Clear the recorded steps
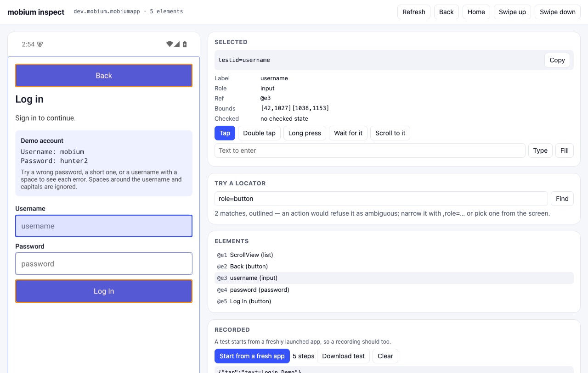This screenshot has height=373, width=588. (x=385, y=356)
